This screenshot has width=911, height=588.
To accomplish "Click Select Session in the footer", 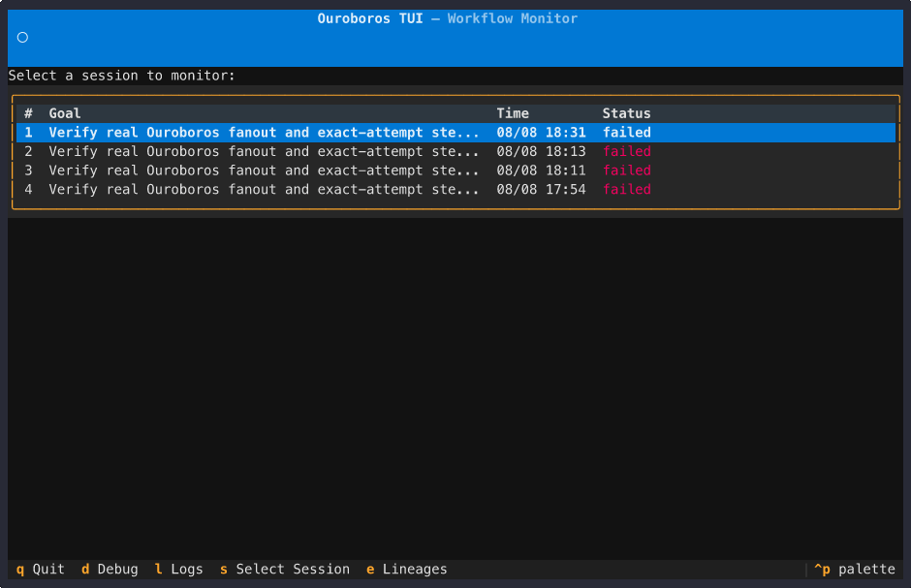I will (x=285, y=569).
